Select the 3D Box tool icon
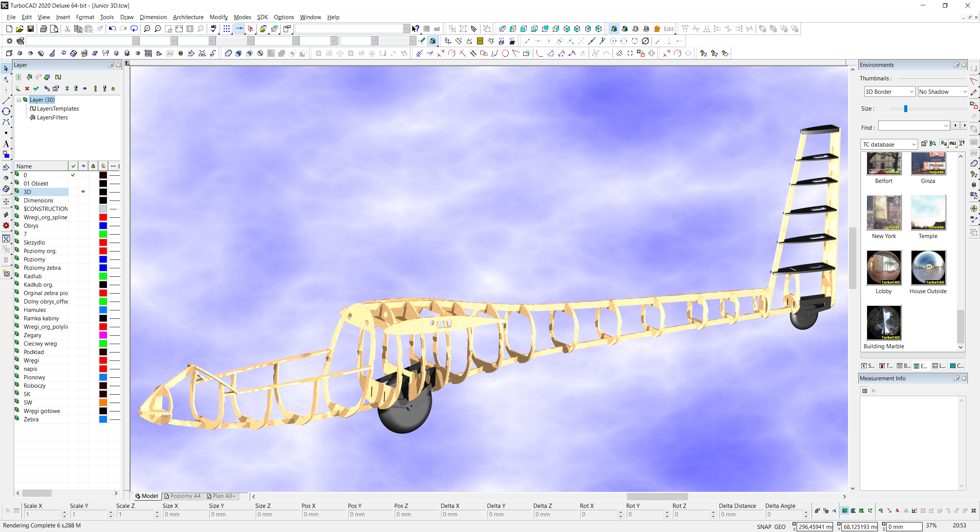 [9, 53]
